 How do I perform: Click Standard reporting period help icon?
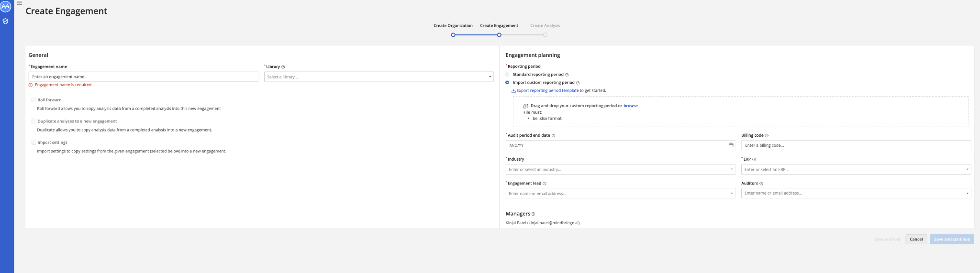coord(567,75)
